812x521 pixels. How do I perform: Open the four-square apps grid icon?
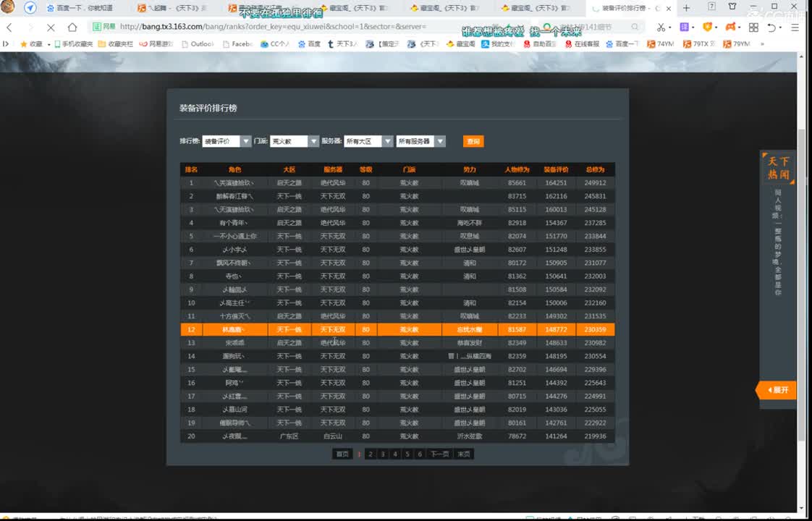point(753,27)
